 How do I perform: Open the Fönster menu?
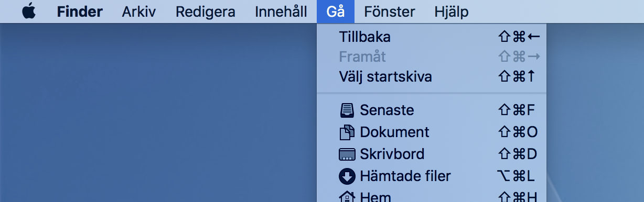[x=390, y=12]
